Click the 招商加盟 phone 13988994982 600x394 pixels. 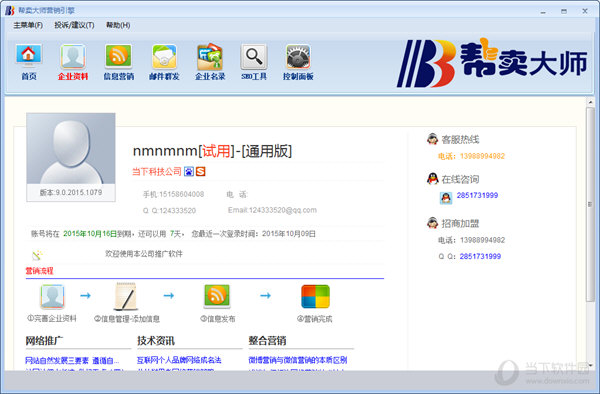(482, 240)
